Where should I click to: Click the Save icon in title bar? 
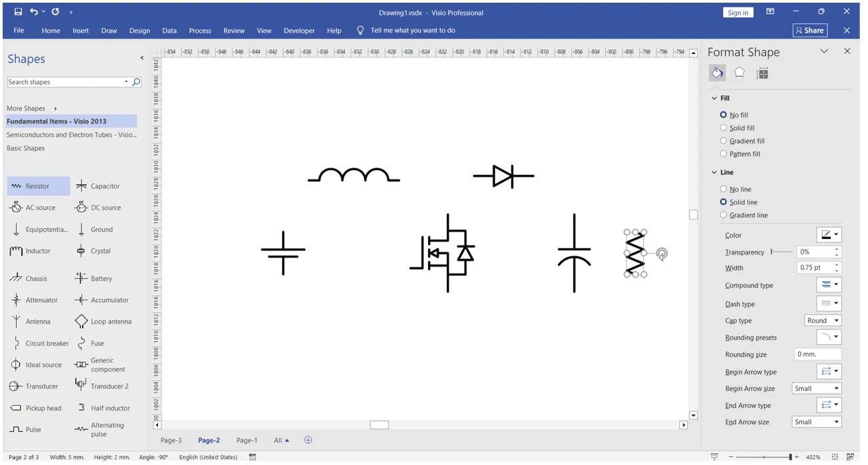coord(18,12)
